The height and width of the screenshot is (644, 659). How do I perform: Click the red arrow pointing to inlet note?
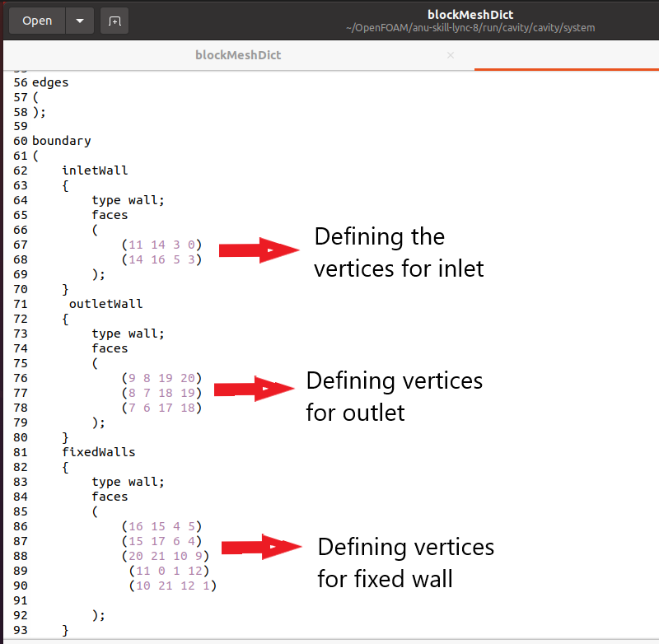pyautogui.click(x=257, y=249)
